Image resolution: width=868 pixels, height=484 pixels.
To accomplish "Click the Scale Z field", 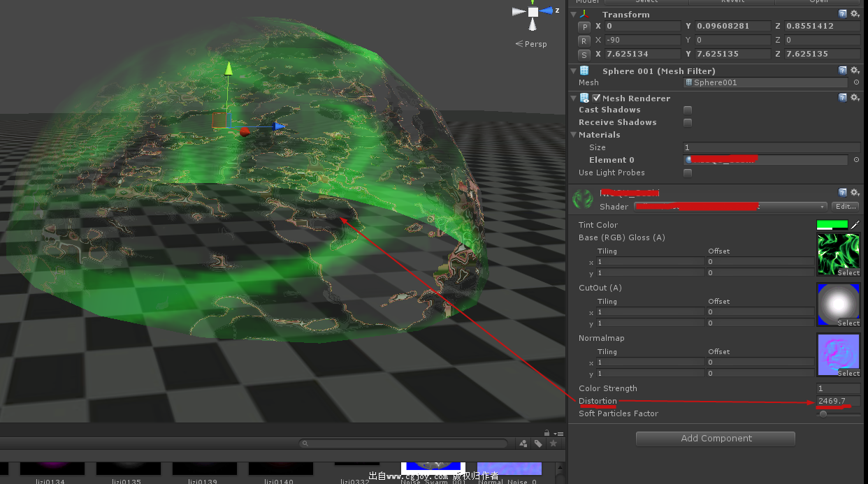I will tap(822, 54).
